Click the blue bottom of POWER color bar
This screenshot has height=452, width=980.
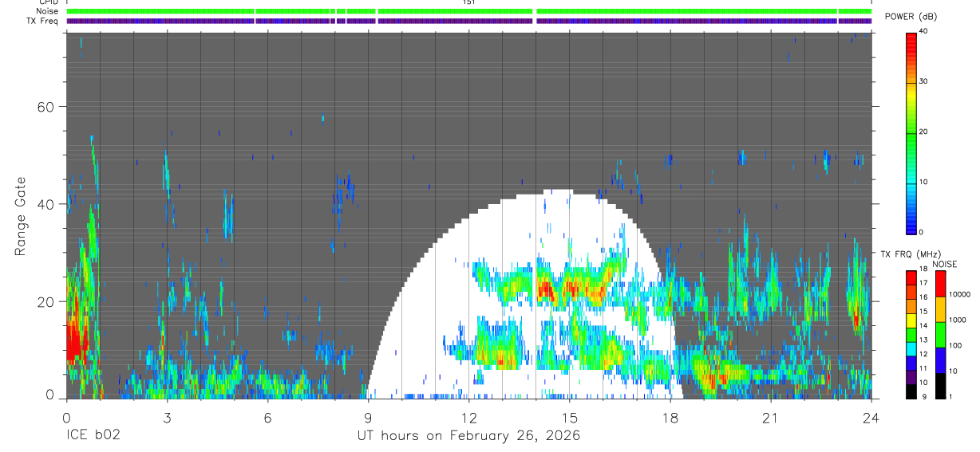click(x=911, y=223)
